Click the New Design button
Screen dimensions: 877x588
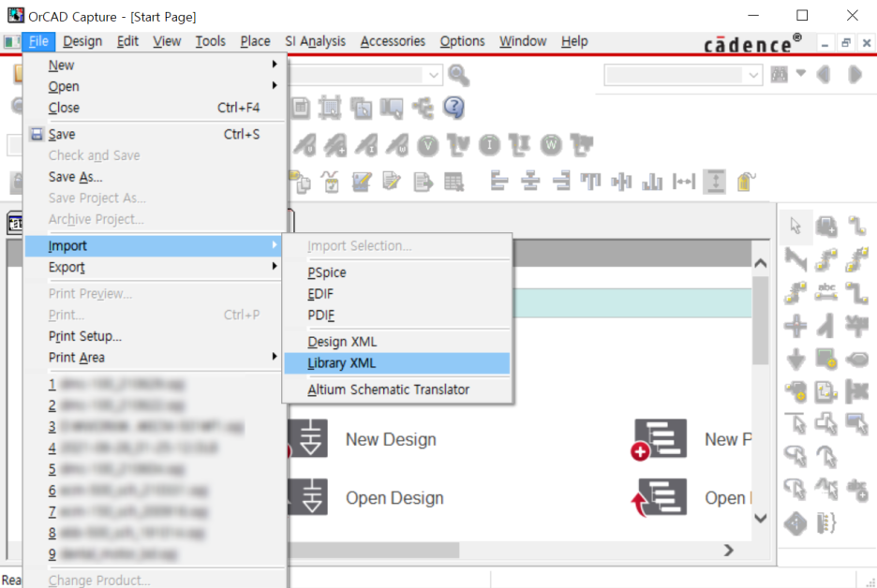391,440
